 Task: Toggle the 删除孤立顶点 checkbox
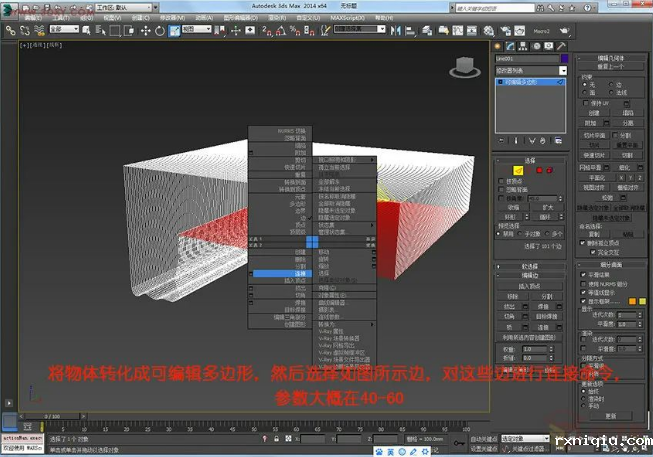pos(583,243)
